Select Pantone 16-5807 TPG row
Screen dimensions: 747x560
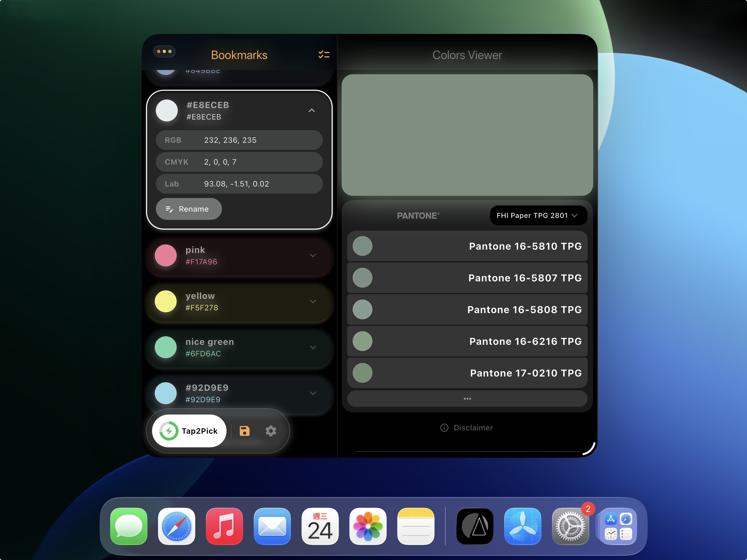click(x=467, y=278)
